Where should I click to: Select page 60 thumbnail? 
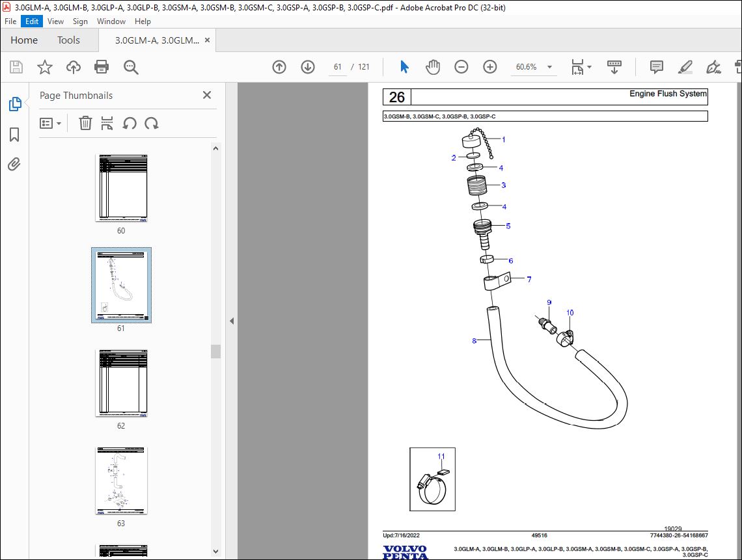pyautogui.click(x=121, y=188)
